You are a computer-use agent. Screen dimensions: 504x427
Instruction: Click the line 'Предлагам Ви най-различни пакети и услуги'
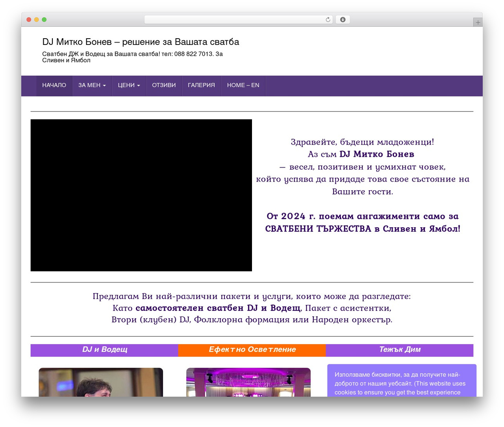tap(193, 296)
